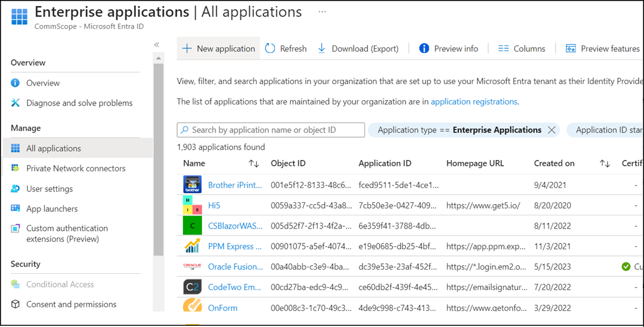Click the New application button

(218, 48)
